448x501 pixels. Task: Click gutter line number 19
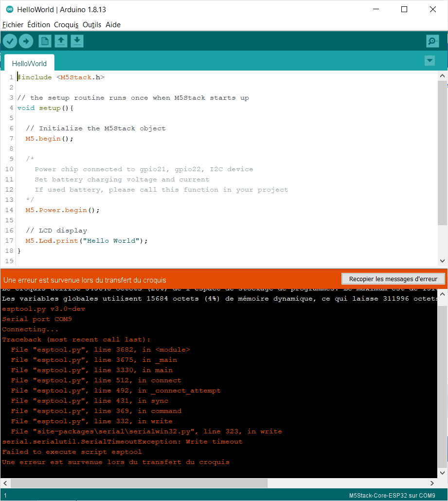(x=9, y=261)
